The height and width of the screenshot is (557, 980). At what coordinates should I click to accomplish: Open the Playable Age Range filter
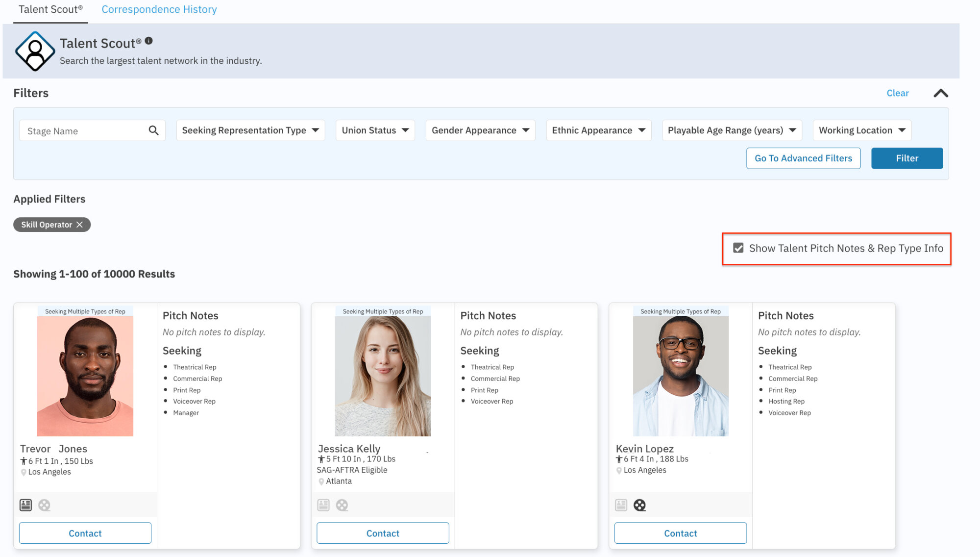tap(732, 130)
